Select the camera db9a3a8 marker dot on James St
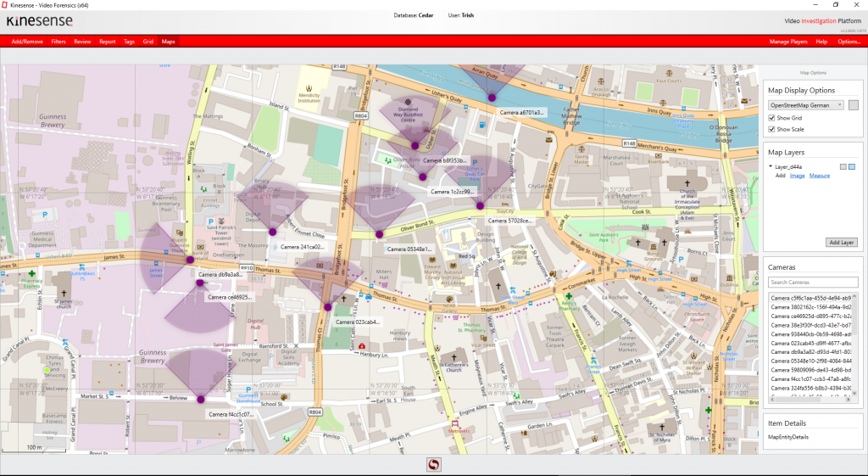Screen dimensions: 868x476 click(190, 260)
